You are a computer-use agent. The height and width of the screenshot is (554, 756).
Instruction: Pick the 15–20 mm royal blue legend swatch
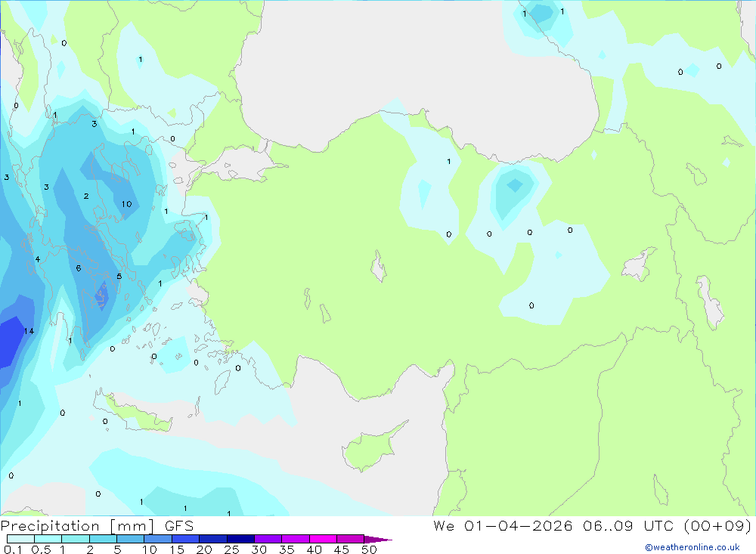tap(186, 539)
